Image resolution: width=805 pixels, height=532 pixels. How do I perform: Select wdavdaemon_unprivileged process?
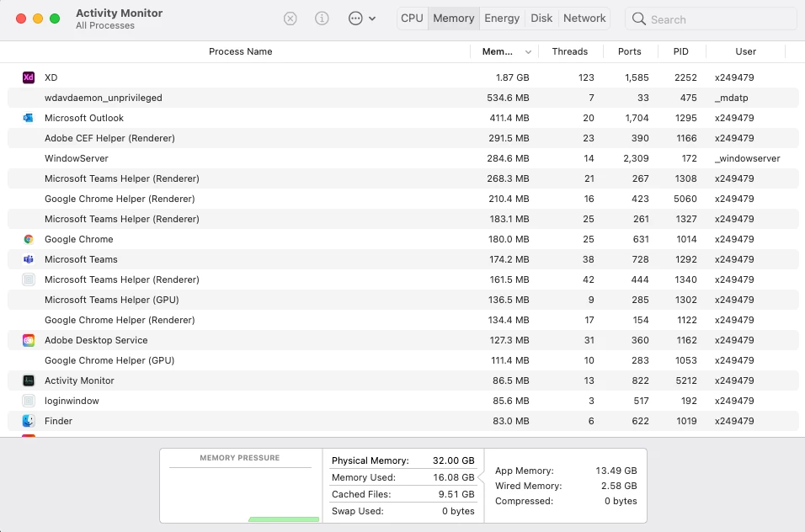[x=104, y=98]
